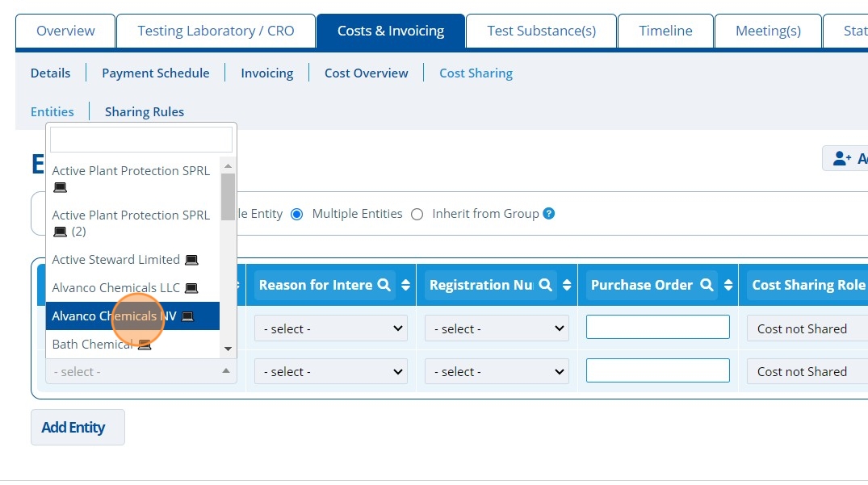
Task: Sort the Purchase Order column
Action: pyautogui.click(x=728, y=285)
